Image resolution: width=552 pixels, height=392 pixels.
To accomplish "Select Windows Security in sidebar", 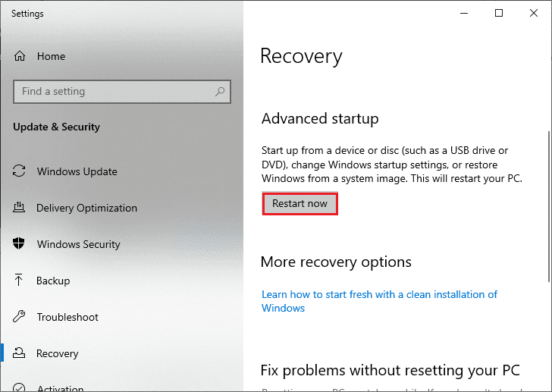I will 78,244.
